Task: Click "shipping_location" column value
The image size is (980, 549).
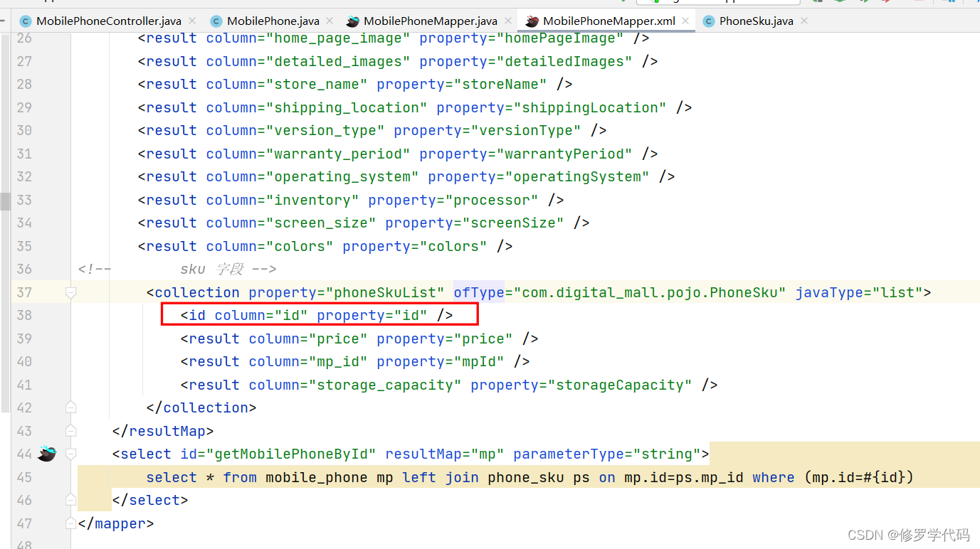Action: click(347, 107)
